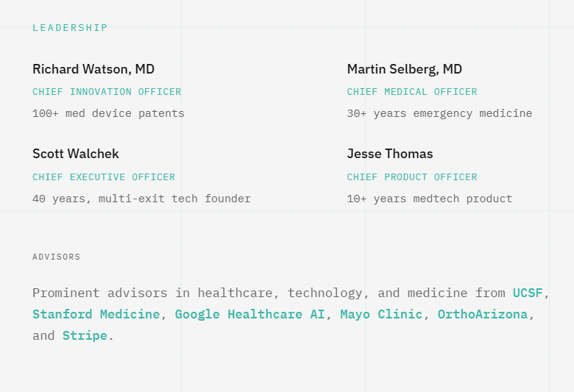The image size is (574, 392).
Task: Click Martin Selberg, MD name
Action: [405, 69]
